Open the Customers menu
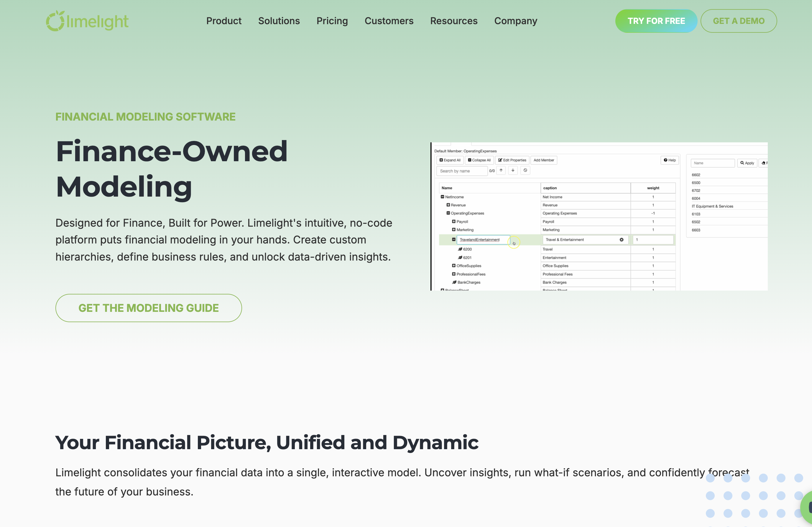Image resolution: width=812 pixels, height=527 pixels. 389,21
